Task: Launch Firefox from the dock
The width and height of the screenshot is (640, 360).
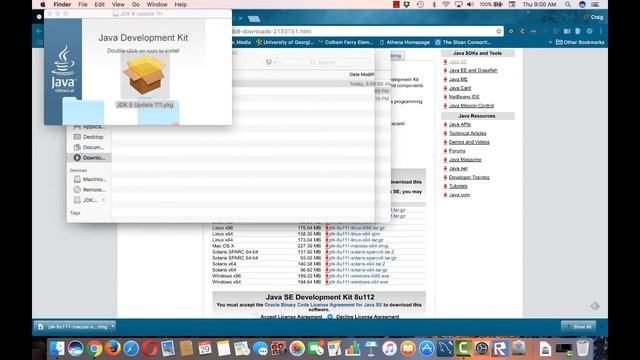Action: click(113, 349)
